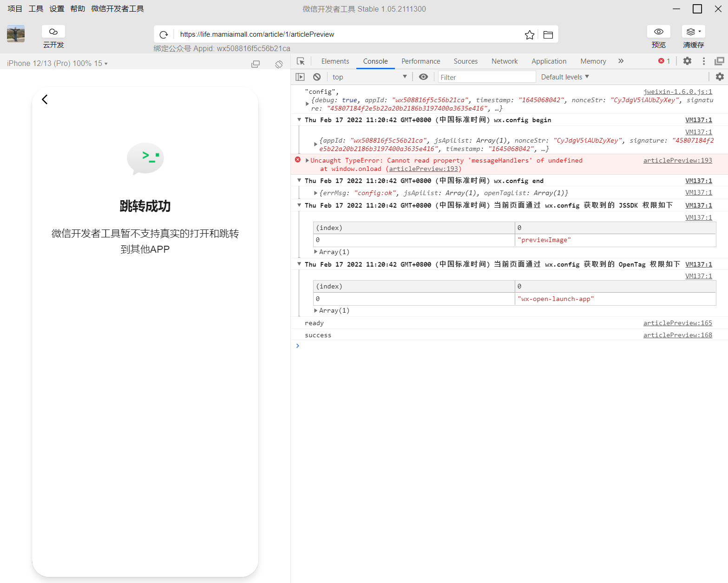Viewport: 728px width, 583px height.
Task: Open the articlePreview:193 error source link
Action: (678, 160)
